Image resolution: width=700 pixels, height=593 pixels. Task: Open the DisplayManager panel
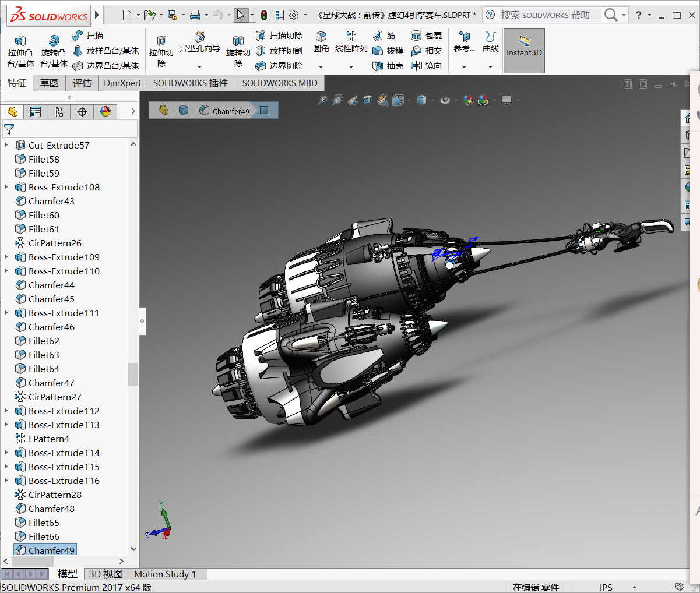click(105, 111)
